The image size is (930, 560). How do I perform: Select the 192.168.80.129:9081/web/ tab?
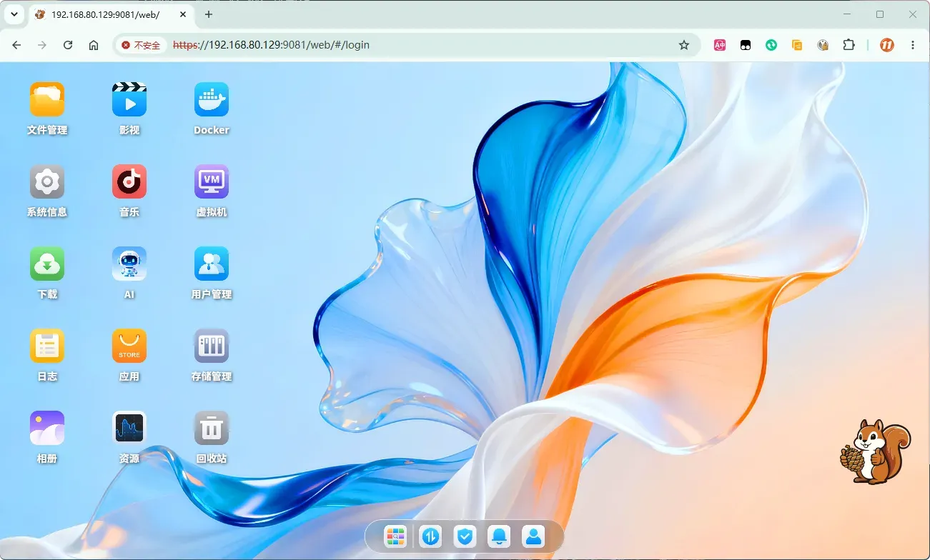(112, 14)
